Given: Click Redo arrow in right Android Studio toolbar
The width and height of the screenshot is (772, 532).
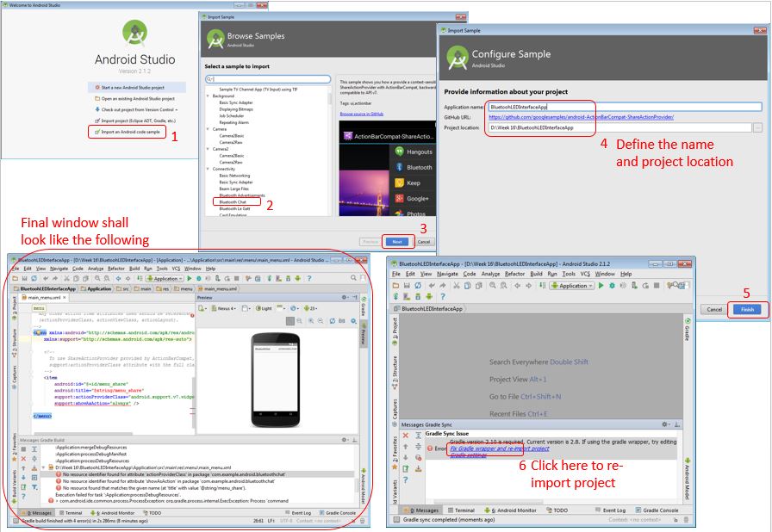Looking at the screenshot, I should click(443, 285).
